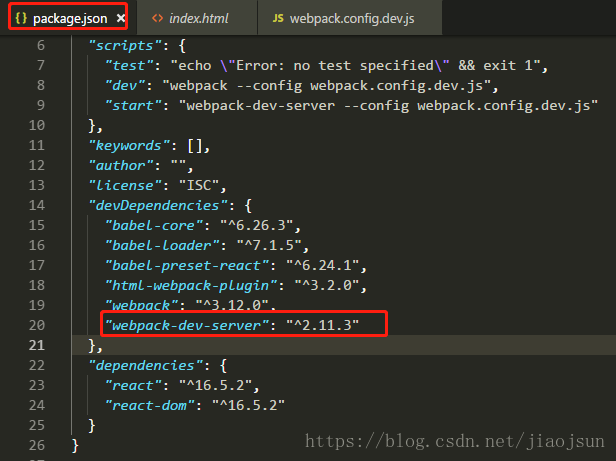Click the "babel-loader" key

tap(162, 245)
